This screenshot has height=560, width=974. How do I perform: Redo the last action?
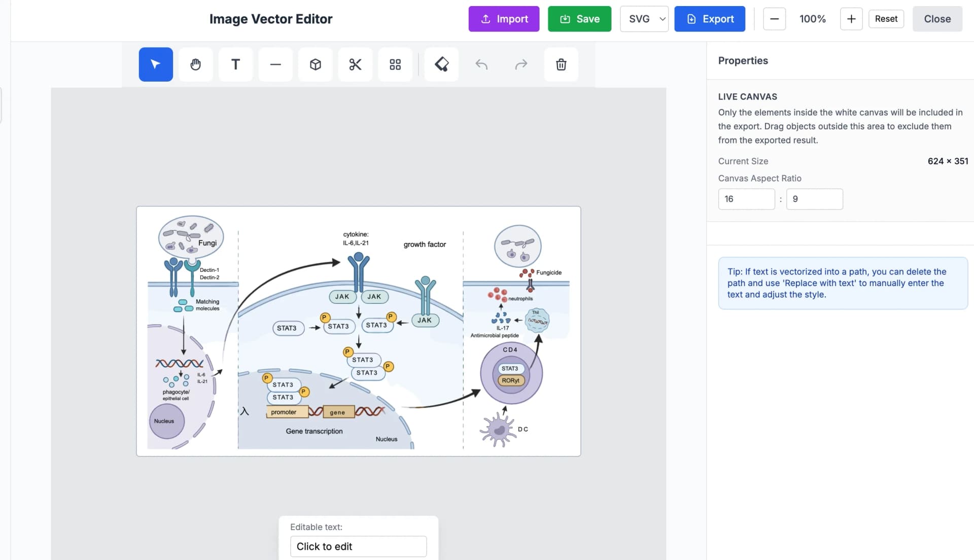tap(521, 64)
